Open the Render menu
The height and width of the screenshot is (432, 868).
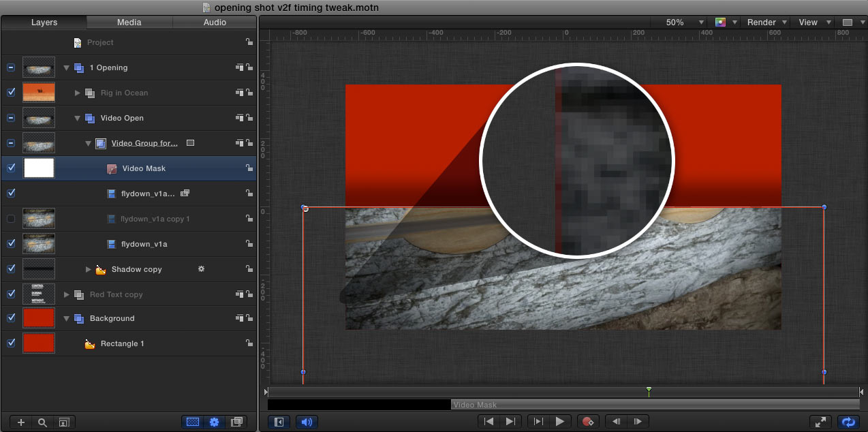pos(766,22)
